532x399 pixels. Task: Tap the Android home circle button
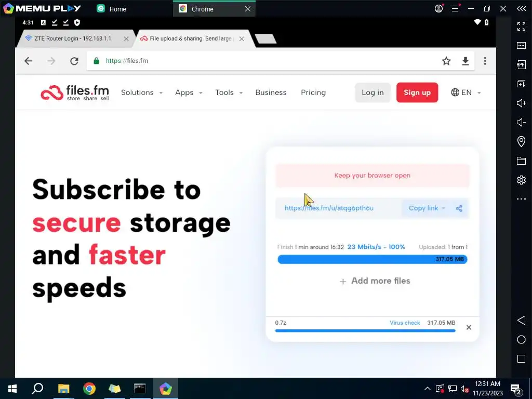521,340
